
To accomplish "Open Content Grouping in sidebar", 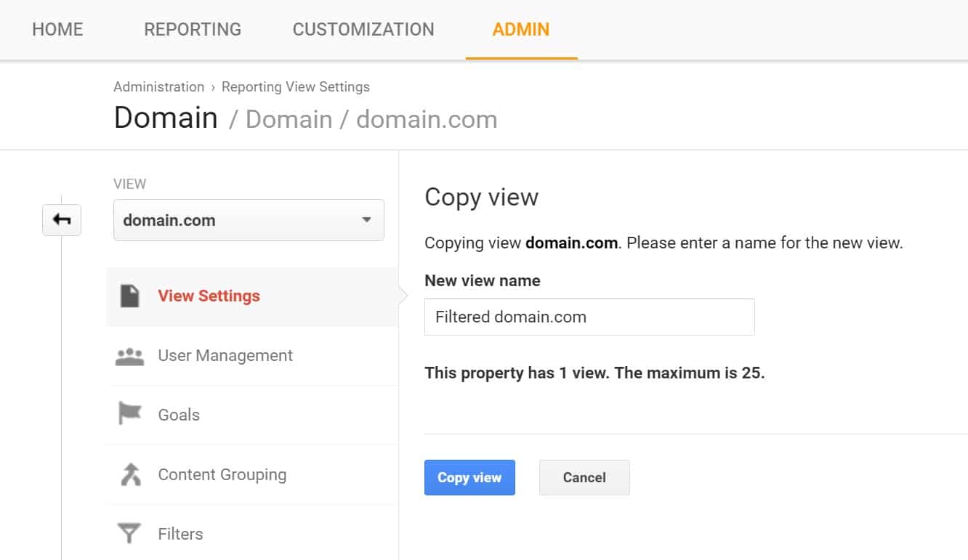I will (x=222, y=475).
